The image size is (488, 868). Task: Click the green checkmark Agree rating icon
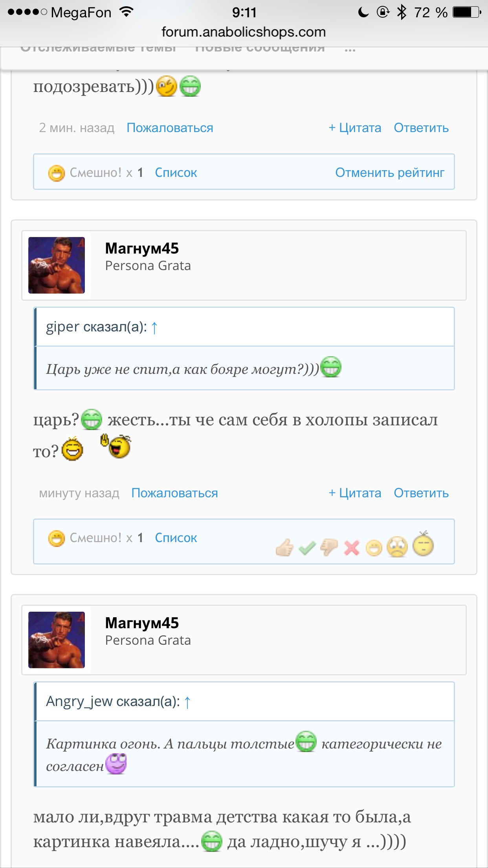pyautogui.click(x=307, y=548)
